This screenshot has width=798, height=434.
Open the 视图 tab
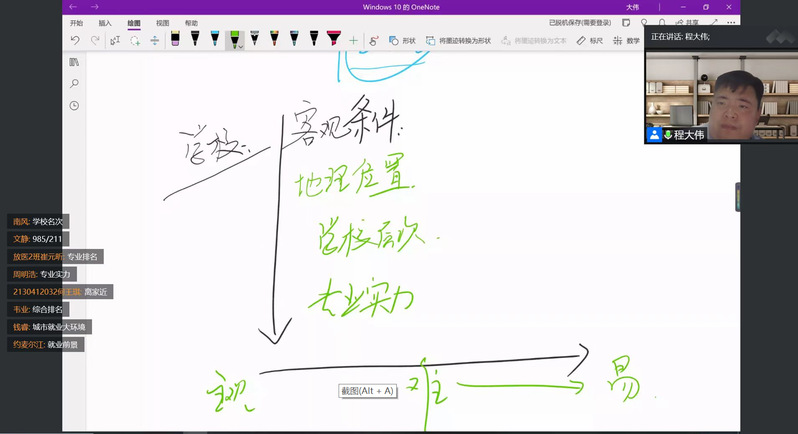(x=163, y=22)
